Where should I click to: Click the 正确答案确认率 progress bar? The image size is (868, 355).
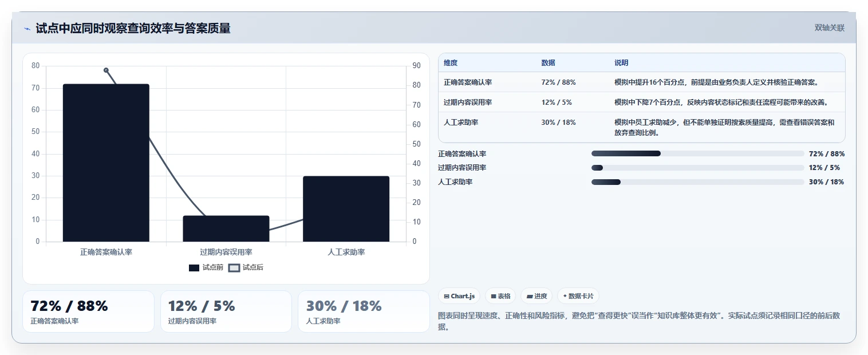click(x=698, y=153)
